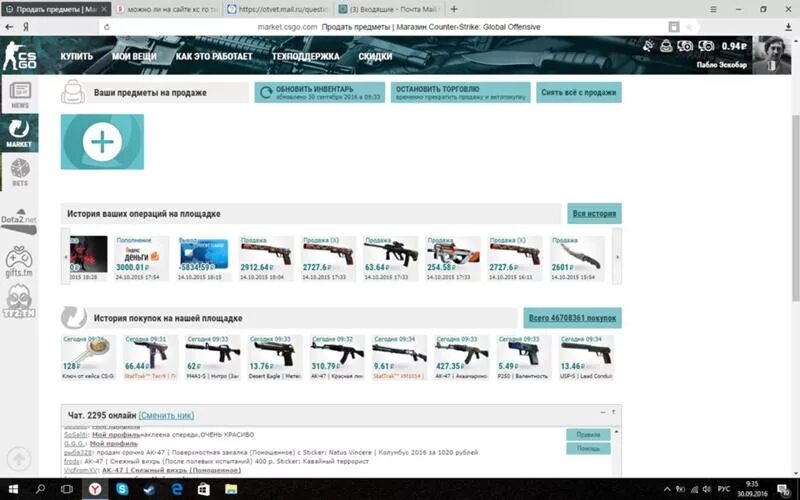Screen dimensions: 800x500
Task: Click chat Помощь button
Action: [x=588, y=448]
